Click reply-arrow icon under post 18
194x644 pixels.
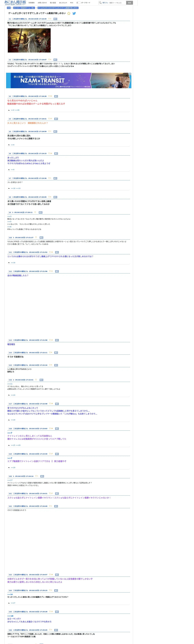coord(9,445)
